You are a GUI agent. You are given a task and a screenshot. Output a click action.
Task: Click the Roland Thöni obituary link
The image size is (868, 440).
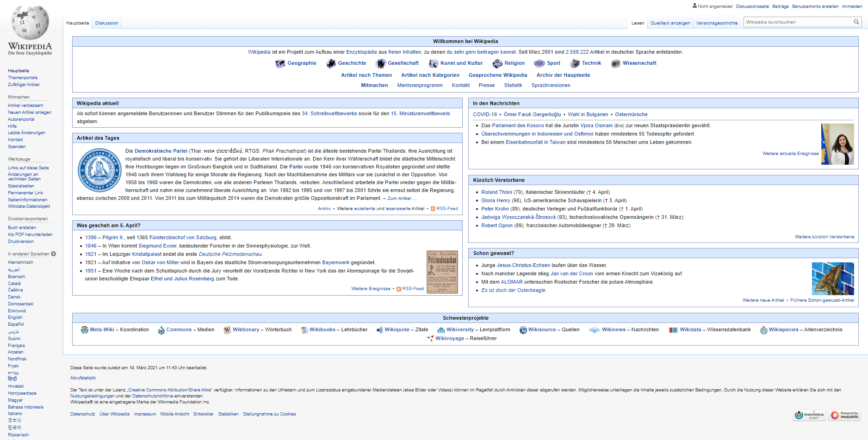pyautogui.click(x=496, y=192)
